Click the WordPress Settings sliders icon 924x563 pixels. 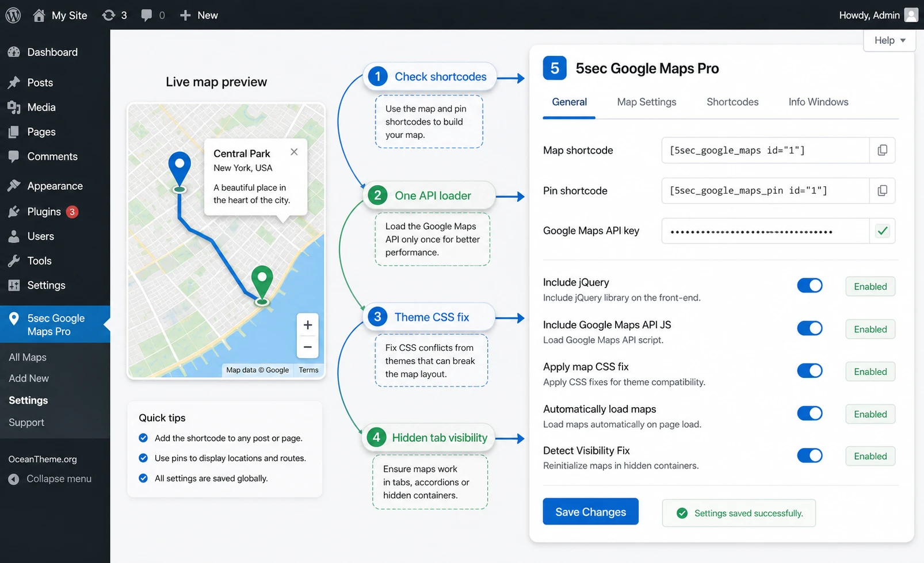[14, 285]
